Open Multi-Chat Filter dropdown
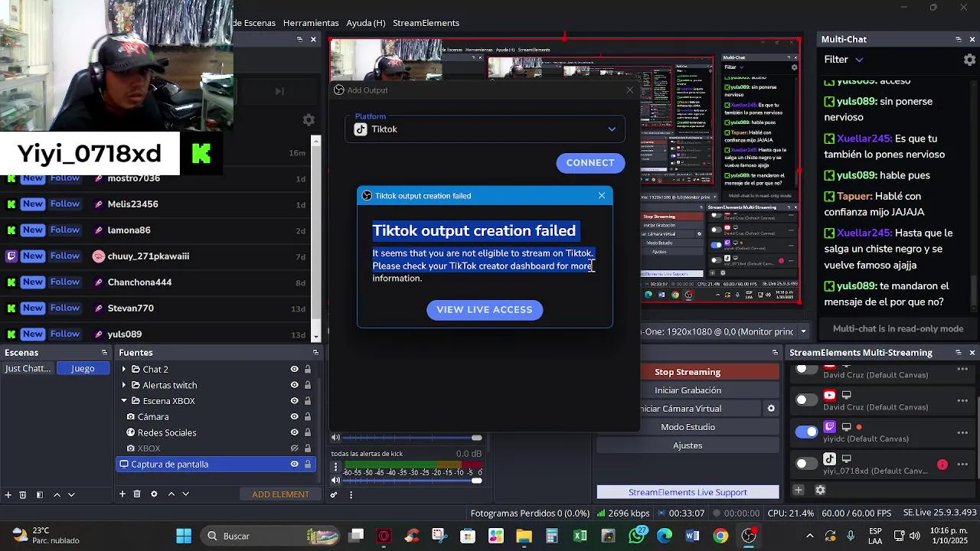The height and width of the screenshot is (551, 980). click(x=844, y=60)
